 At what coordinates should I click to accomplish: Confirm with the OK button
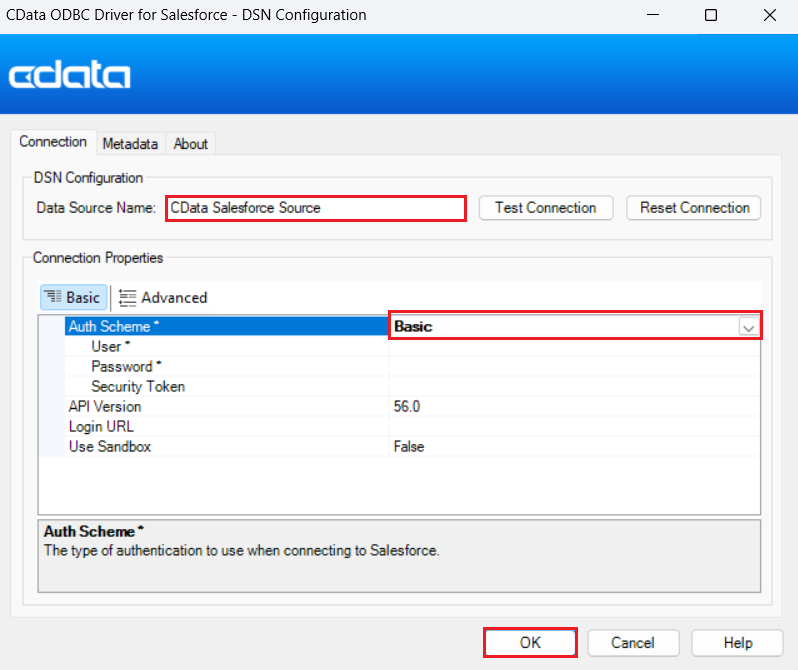[x=530, y=642]
